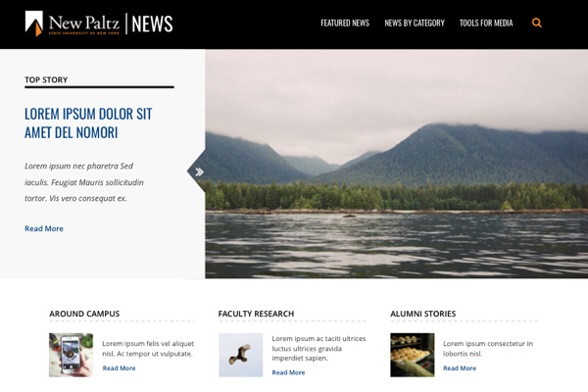588x392 pixels.
Task: Click Read More under the top story
Action: [x=44, y=228]
